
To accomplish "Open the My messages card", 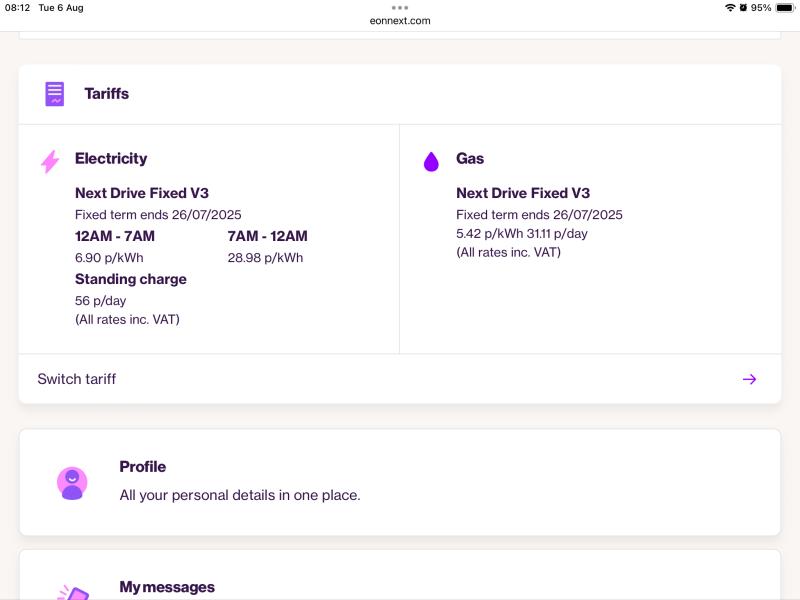I will [x=400, y=575].
